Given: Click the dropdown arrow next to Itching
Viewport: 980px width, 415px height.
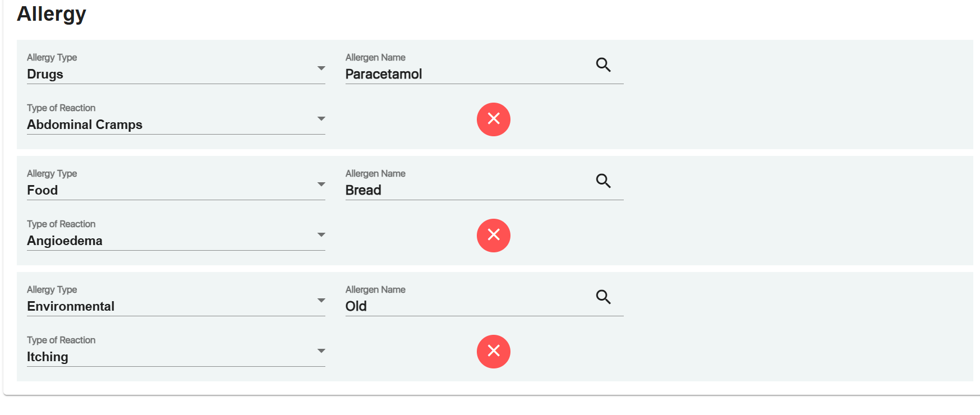Looking at the screenshot, I should (x=321, y=351).
